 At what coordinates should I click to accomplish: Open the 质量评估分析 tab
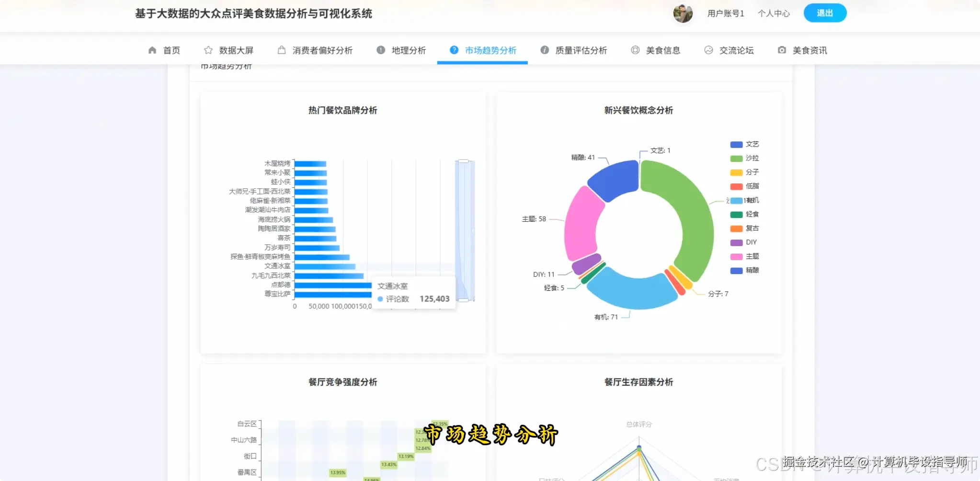coord(581,50)
